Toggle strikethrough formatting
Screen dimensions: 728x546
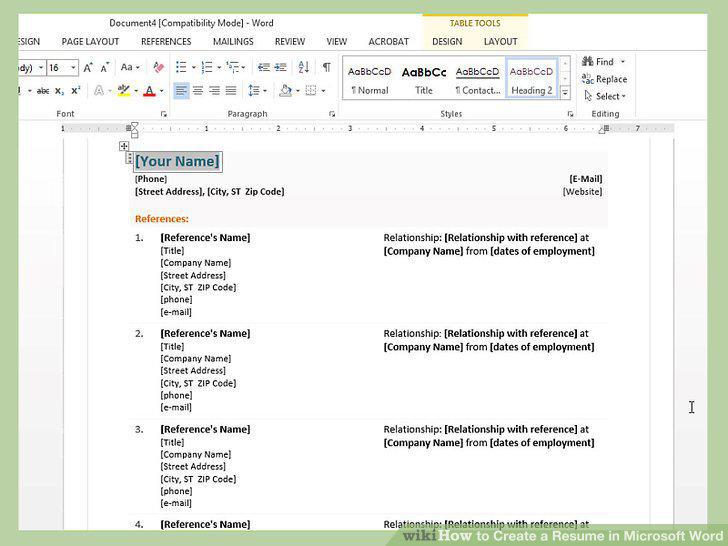pyautogui.click(x=43, y=91)
